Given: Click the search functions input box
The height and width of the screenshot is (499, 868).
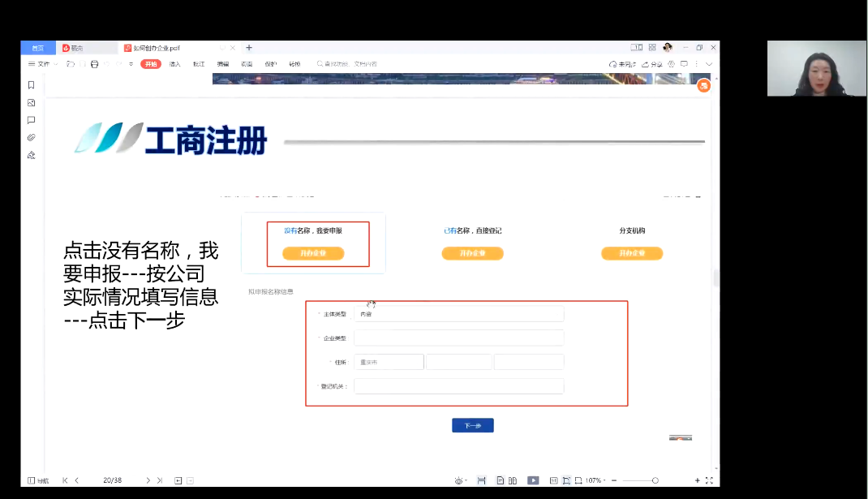Looking at the screenshot, I should pyautogui.click(x=348, y=64).
